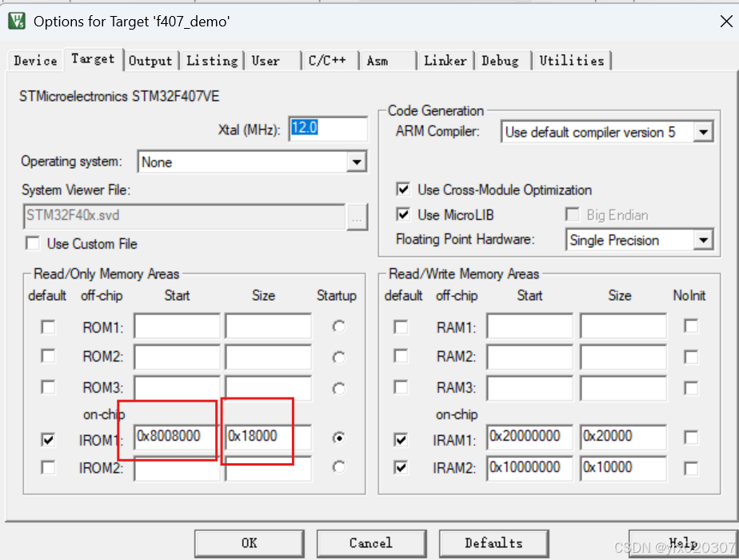This screenshot has height=560, width=739.
Task: Switch to the Linker tab
Action: click(x=445, y=61)
